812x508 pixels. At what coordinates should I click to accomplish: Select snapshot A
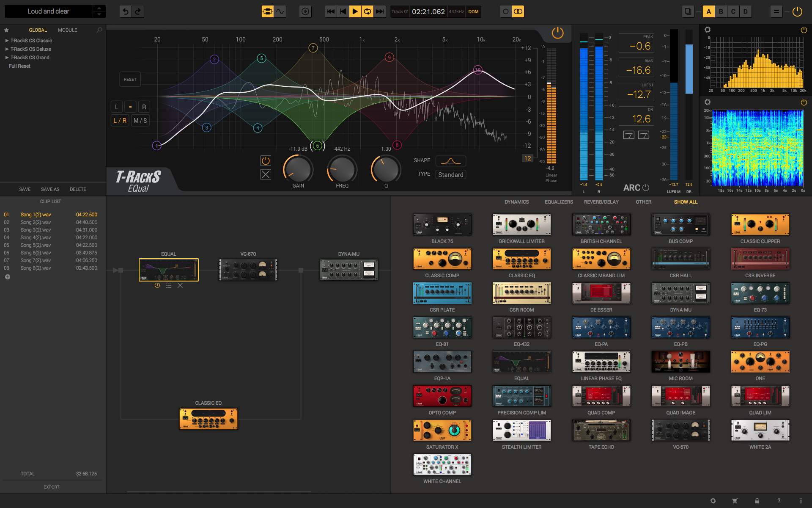click(x=709, y=11)
